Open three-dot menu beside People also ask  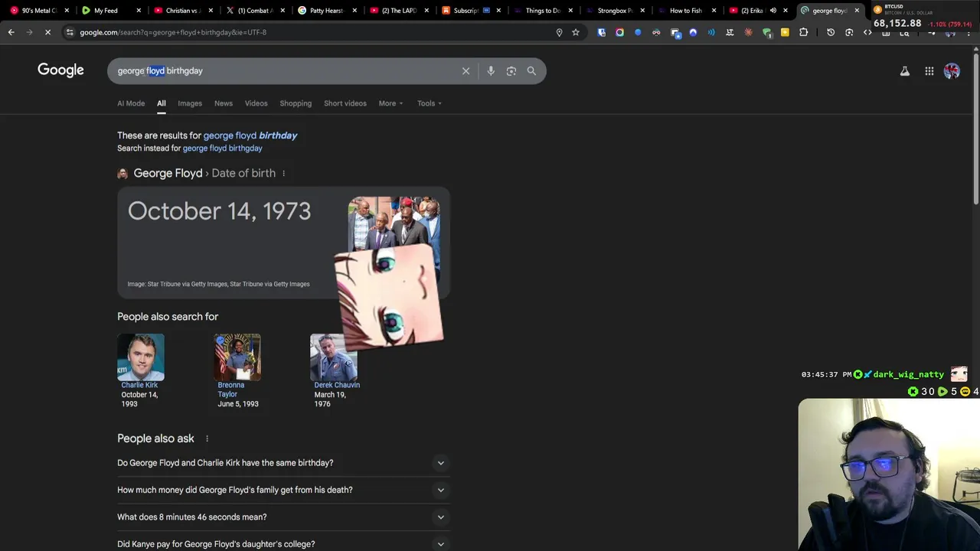(x=207, y=439)
